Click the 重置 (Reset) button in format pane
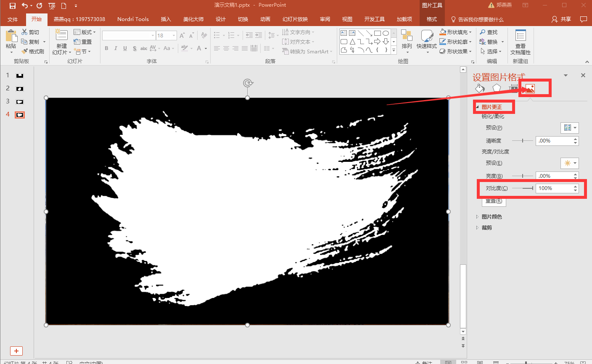 494,201
